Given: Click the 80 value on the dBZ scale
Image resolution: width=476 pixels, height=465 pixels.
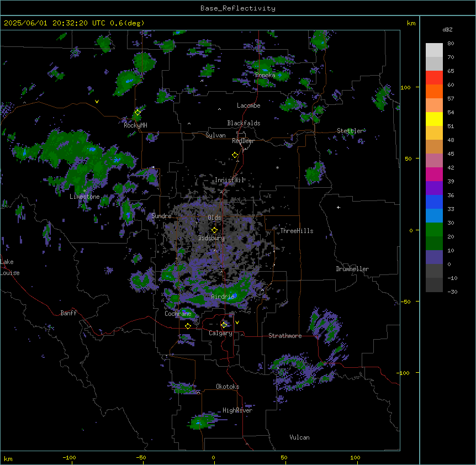Looking at the screenshot, I should tap(451, 44).
